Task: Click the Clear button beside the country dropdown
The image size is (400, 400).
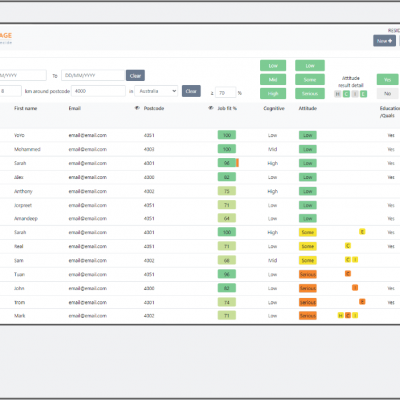Action: [x=191, y=91]
